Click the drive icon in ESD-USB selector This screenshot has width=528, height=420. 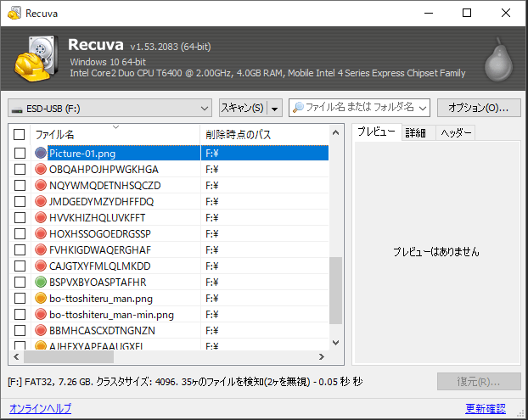coord(17,109)
